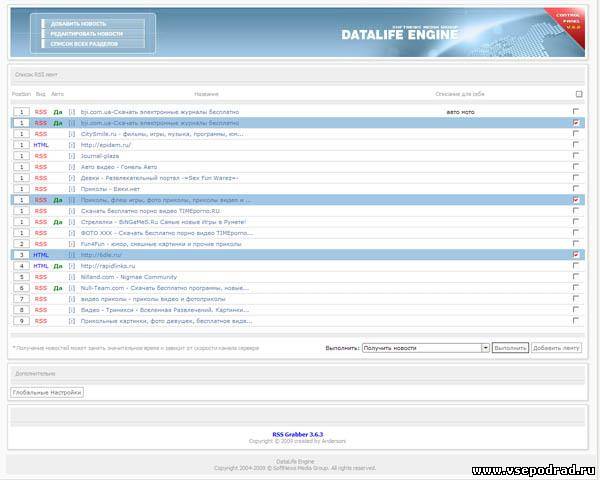Open the CitySmile.ru feed name link
600x480 pixels.
point(161,134)
